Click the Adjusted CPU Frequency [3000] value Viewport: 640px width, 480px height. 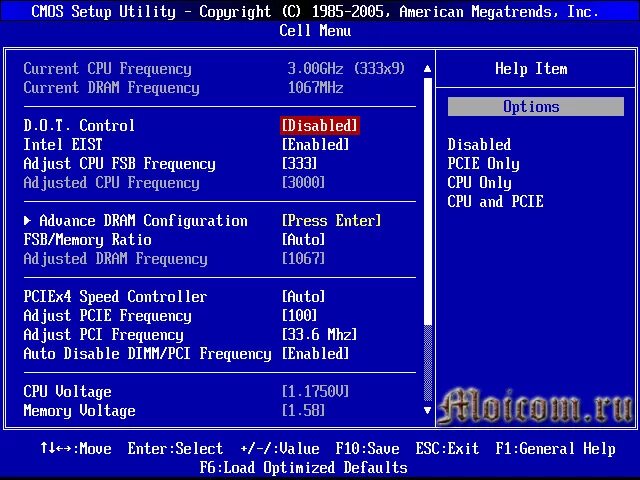[303, 182]
